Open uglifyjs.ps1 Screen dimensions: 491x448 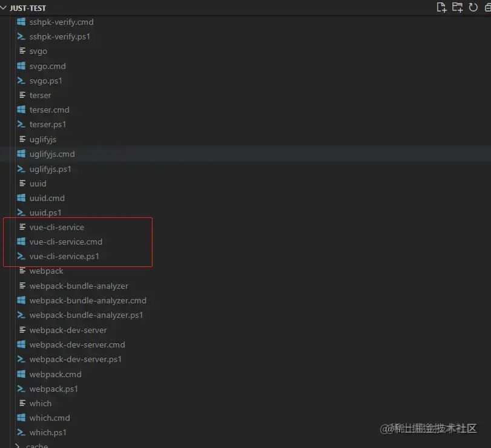coord(50,169)
